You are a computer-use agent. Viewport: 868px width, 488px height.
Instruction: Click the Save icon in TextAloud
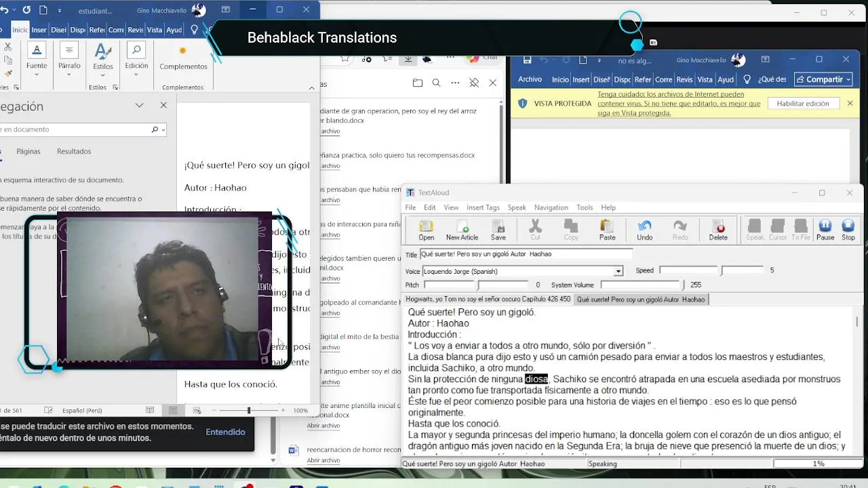tap(498, 230)
